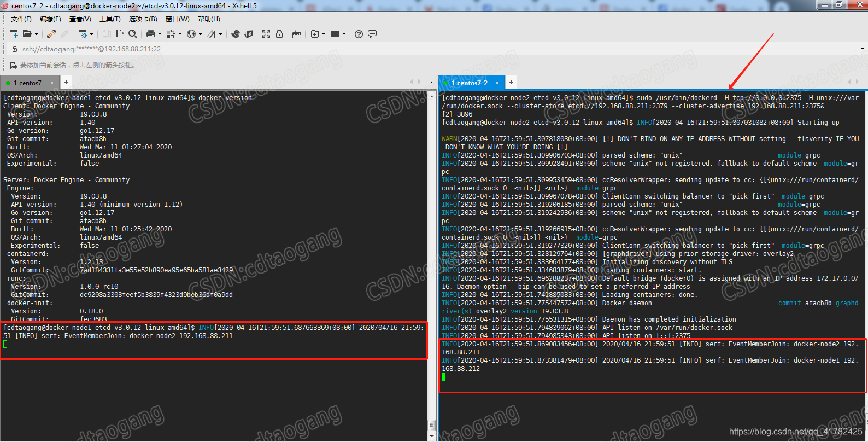
Task: Click the new tab group icon
Action: pos(315,34)
